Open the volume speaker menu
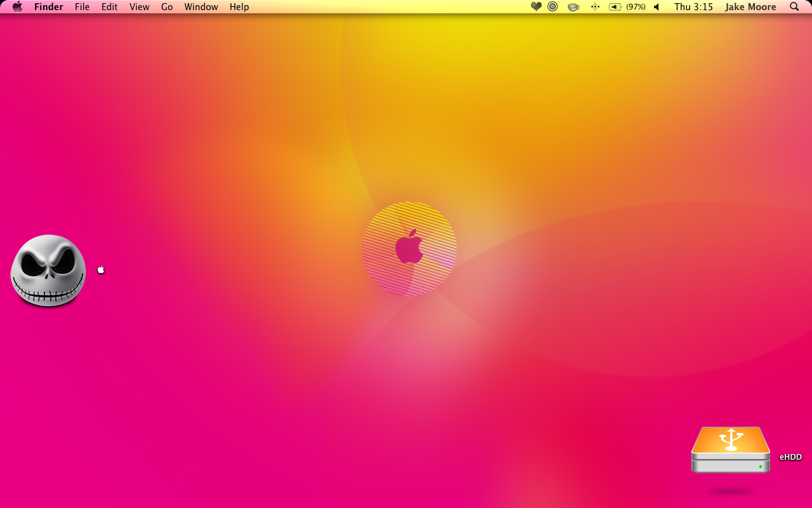The height and width of the screenshot is (508, 812). pyautogui.click(x=657, y=7)
